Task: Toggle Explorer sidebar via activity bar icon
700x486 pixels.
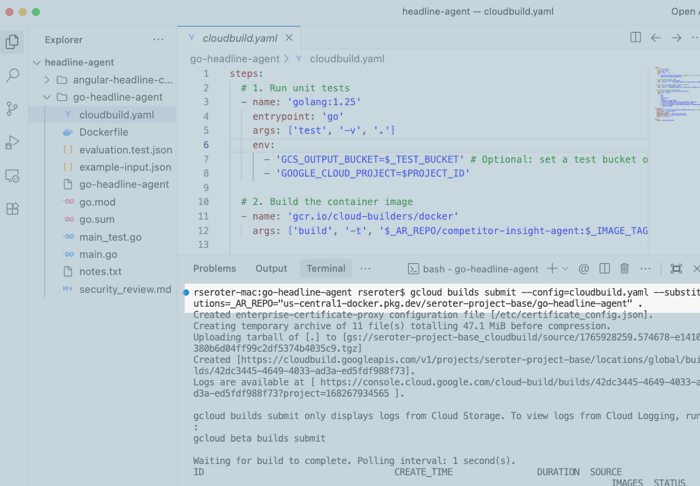Action: pos(12,42)
